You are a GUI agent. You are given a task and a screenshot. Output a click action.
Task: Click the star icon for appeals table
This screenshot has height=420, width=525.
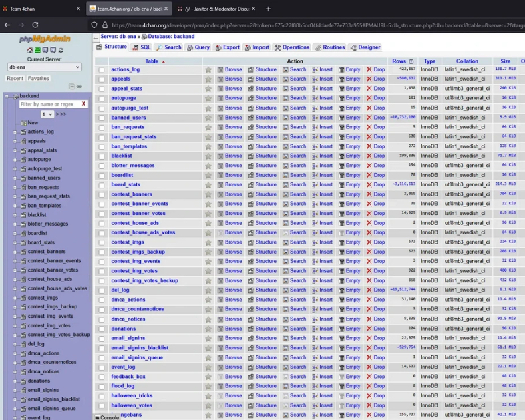pyautogui.click(x=208, y=79)
